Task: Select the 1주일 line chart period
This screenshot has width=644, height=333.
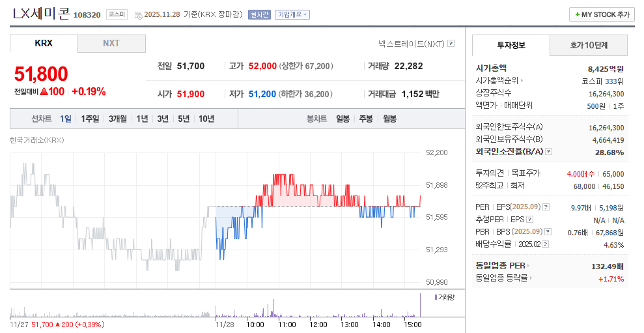Action: 90,119
